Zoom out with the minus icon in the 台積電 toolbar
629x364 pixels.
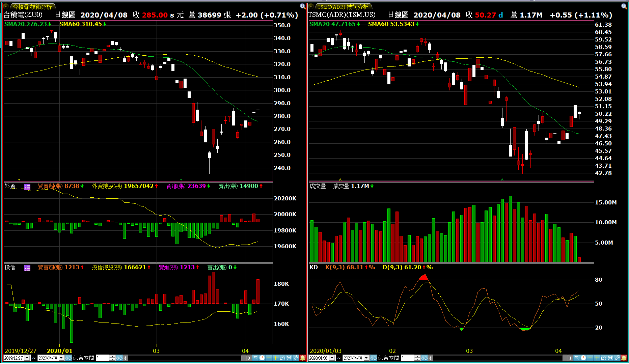pyautogui.click(x=269, y=358)
